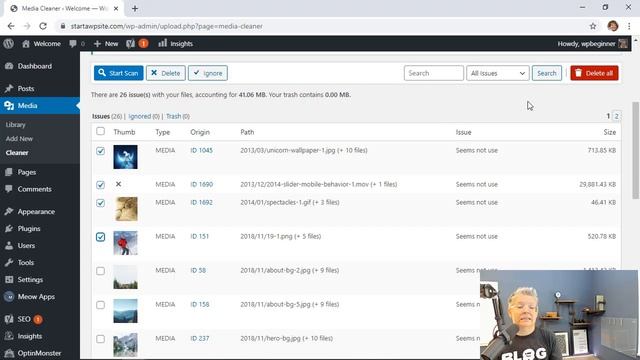Uncheck the 19-1.png row checkbox
This screenshot has height=360, width=640.
[x=100, y=237]
